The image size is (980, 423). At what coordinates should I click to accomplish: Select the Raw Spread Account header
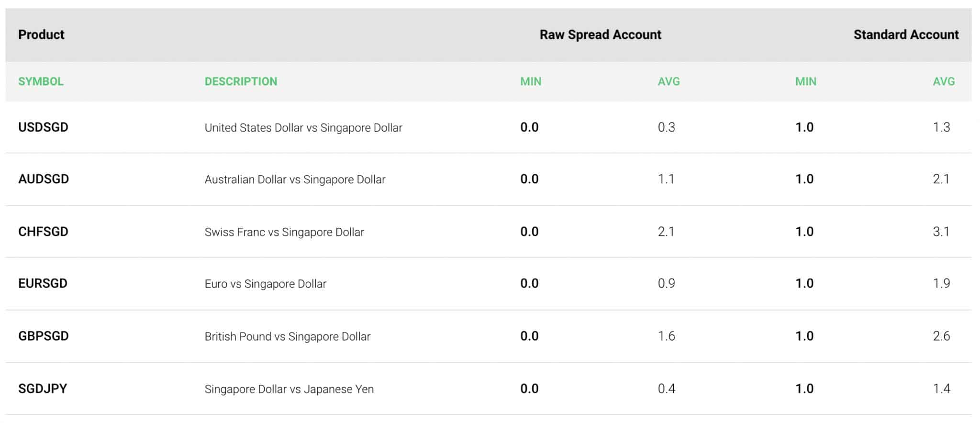click(x=601, y=34)
